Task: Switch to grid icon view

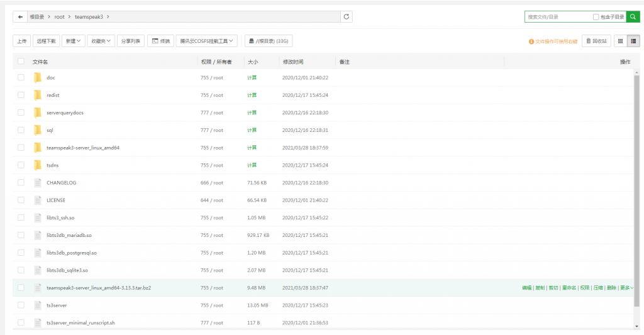Action: 620,41
